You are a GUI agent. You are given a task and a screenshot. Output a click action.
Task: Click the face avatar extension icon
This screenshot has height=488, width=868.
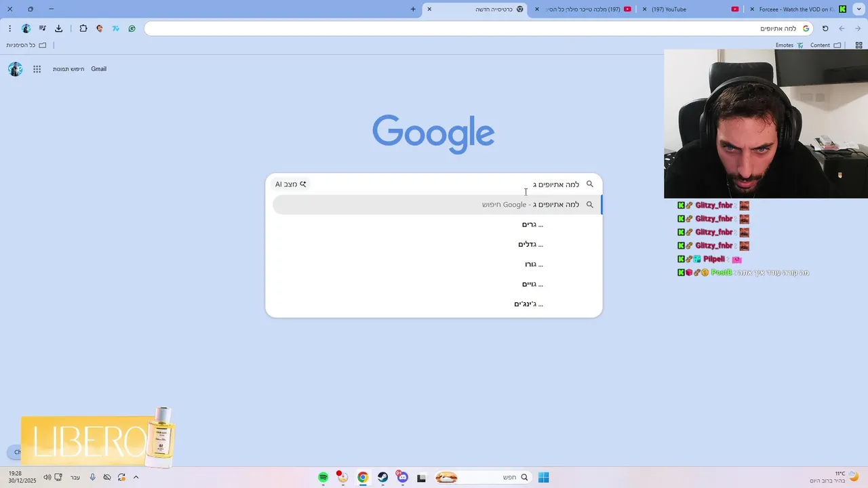100,28
